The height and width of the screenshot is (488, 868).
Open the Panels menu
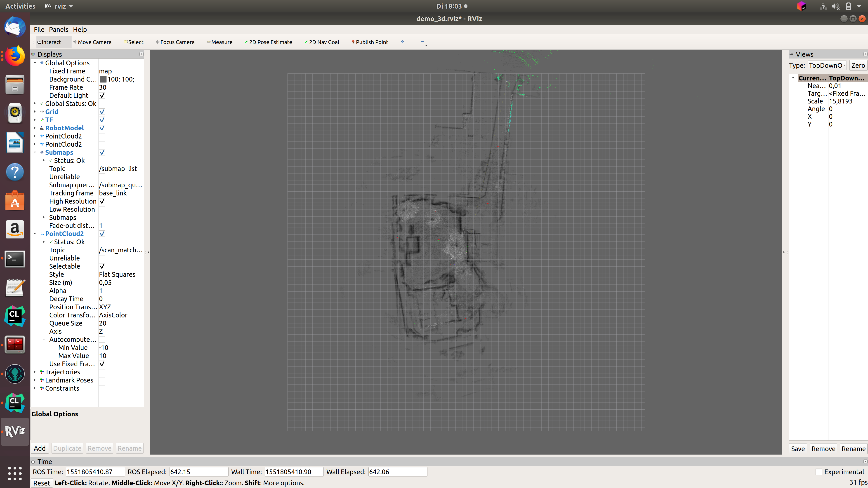[x=58, y=30]
